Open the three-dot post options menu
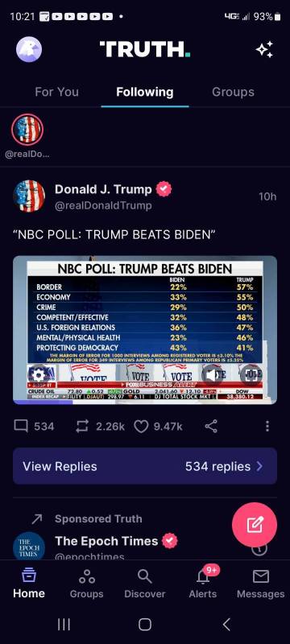 point(267,427)
